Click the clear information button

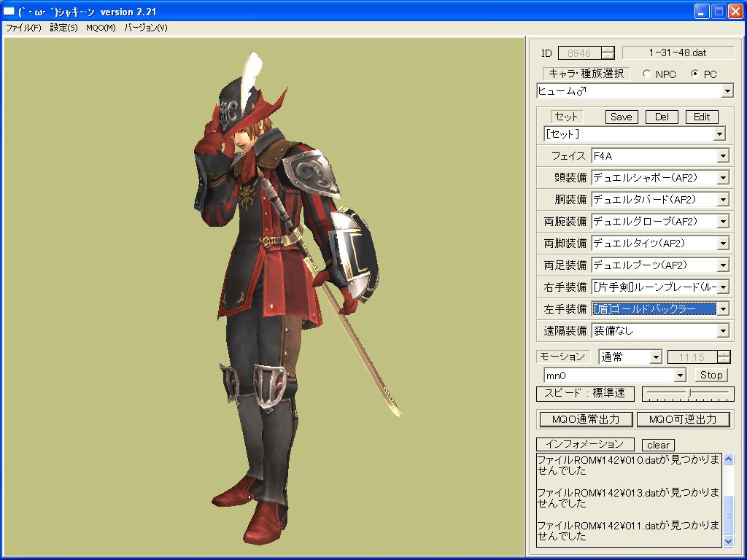tap(658, 445)
